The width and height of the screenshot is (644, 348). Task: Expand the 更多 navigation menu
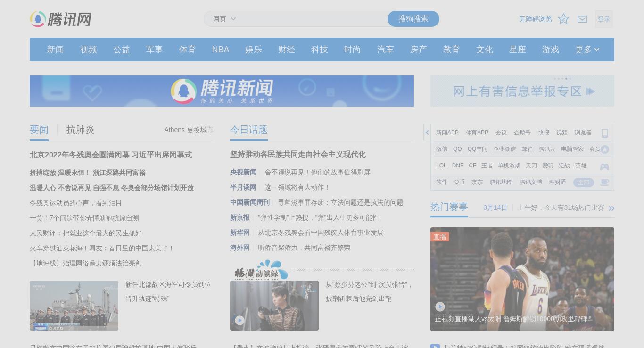pyautogui.click(x=587, y=50)
